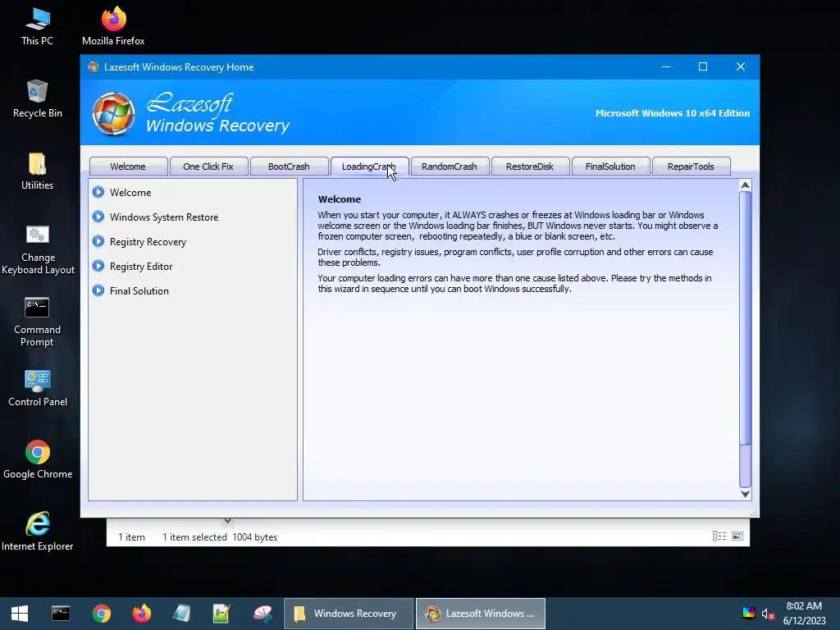Click arrow icon beside Registry Editor

click(98, 266)
